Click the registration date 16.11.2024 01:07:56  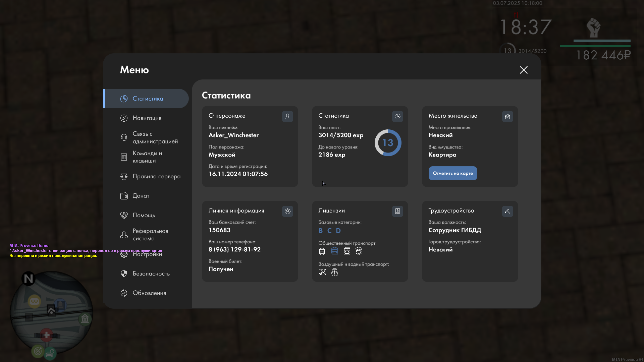point(238,174)
